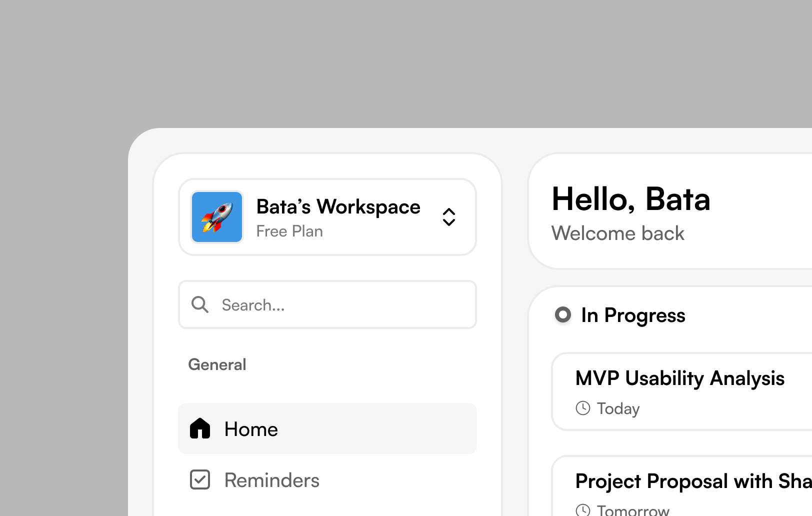The height and width of the screenshot is (516, 812).
Task: Click the Reminders checkbox icon
Action: (x=200, y=479)
